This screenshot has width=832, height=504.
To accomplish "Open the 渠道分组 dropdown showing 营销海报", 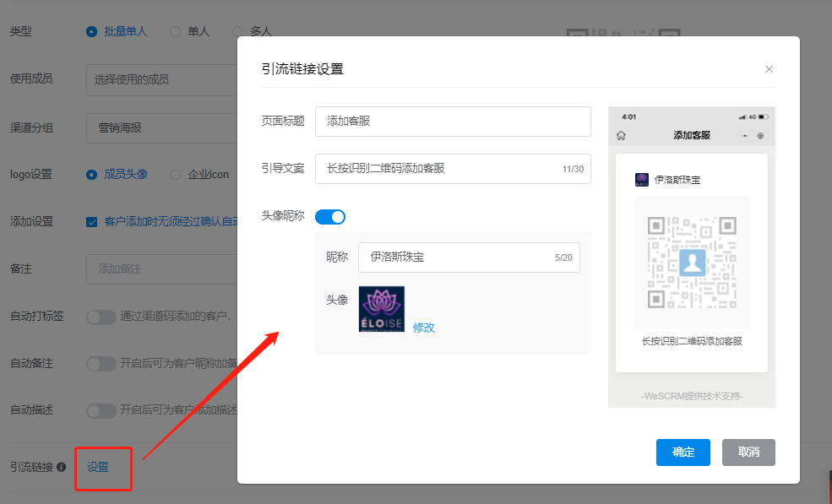I will (162, 127).
